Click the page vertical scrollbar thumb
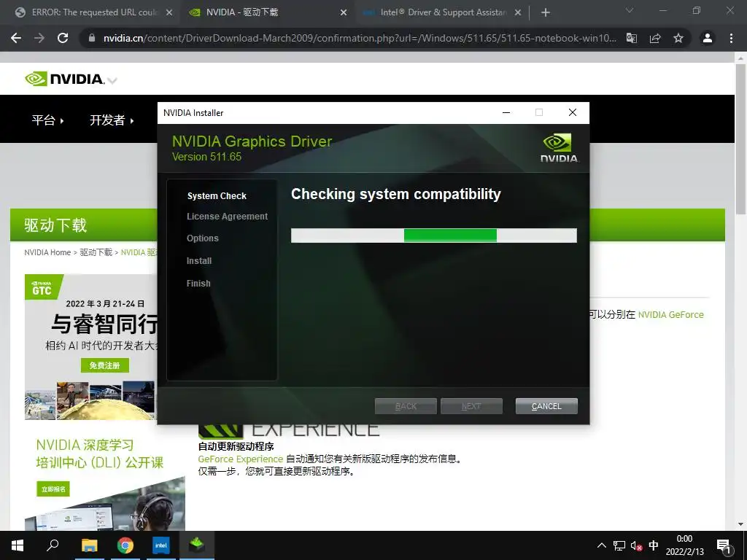The height and width of the screenshot is (560, 747). (740, 139)
